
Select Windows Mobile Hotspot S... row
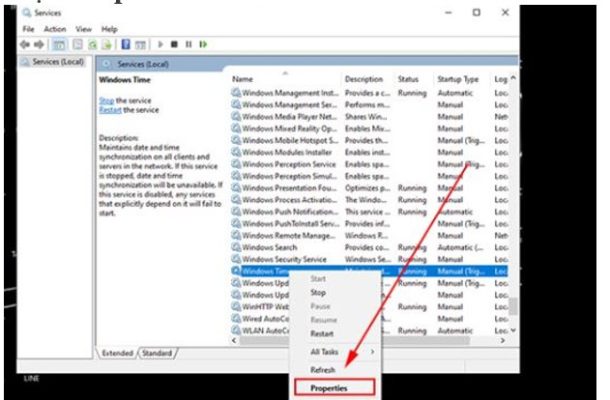(x=370, y=140)
